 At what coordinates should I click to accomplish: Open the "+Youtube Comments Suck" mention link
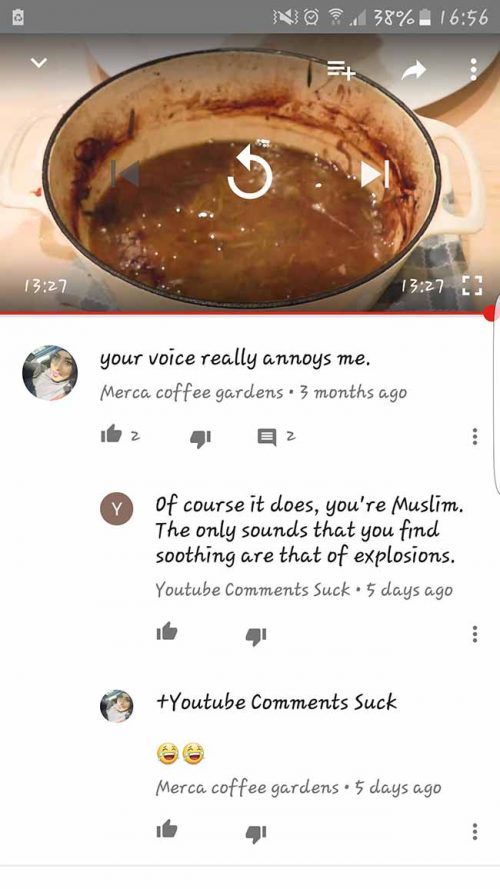277,702
